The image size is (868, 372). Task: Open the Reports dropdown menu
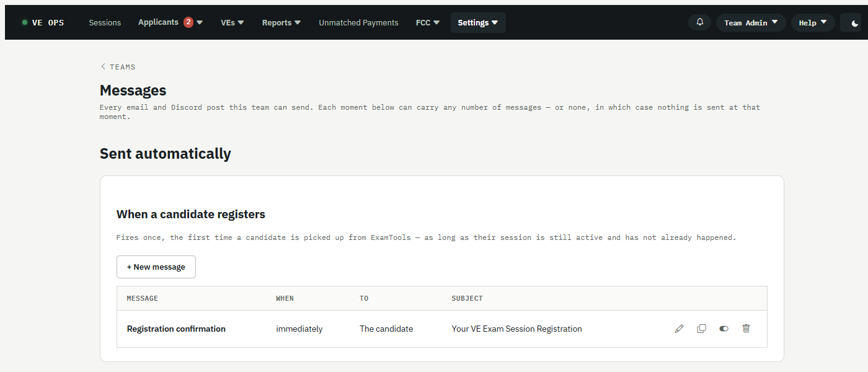281,22
